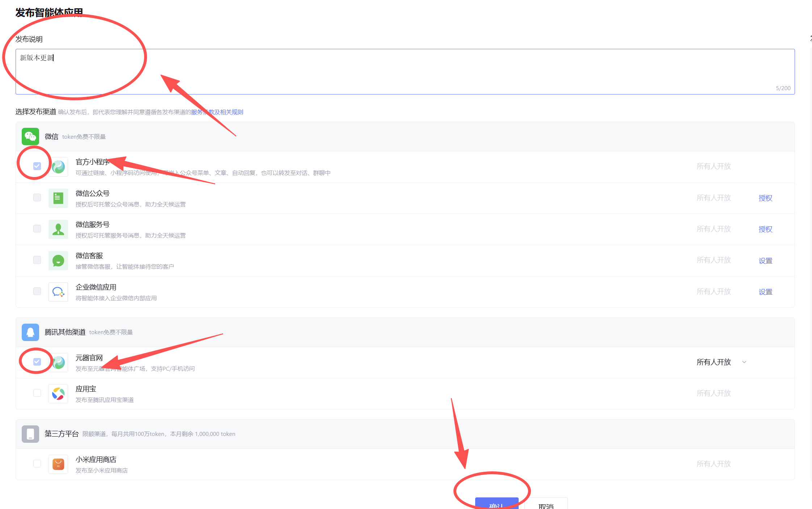Viewport: 812px width, 509px height.
Task: Expand 所有人开放 dropdown for 元器官网
Action: [x=721, y=362]
